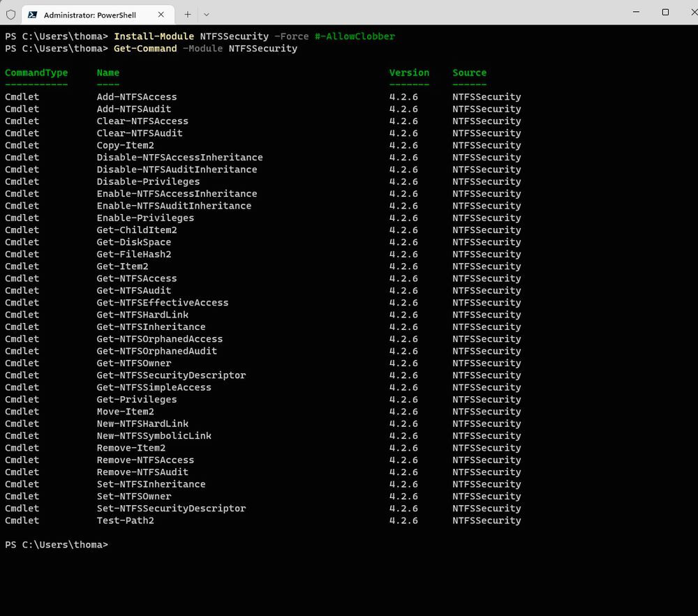
Task: Select the Administrator: PowerShell tab
Action: point(98,15)
